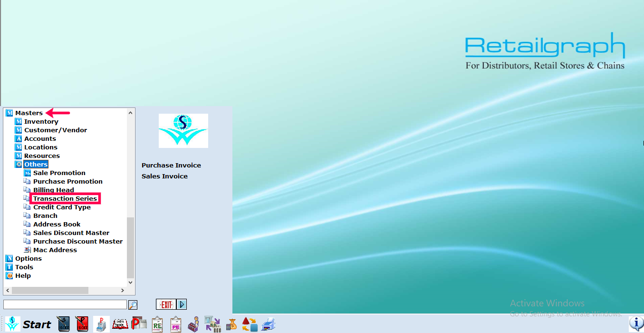Open Credit Card Type under Others

click(62, 207)
